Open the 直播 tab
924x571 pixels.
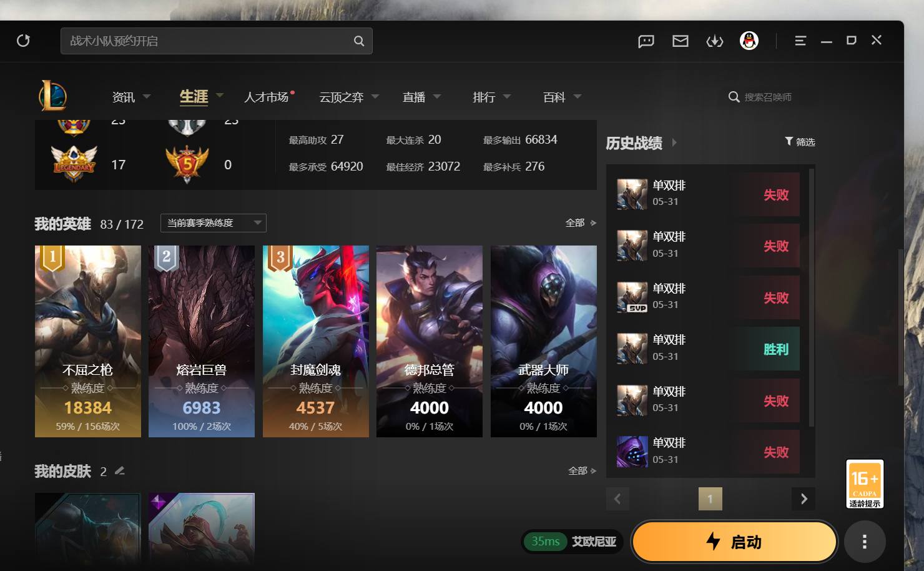click(x=414, y=97)
